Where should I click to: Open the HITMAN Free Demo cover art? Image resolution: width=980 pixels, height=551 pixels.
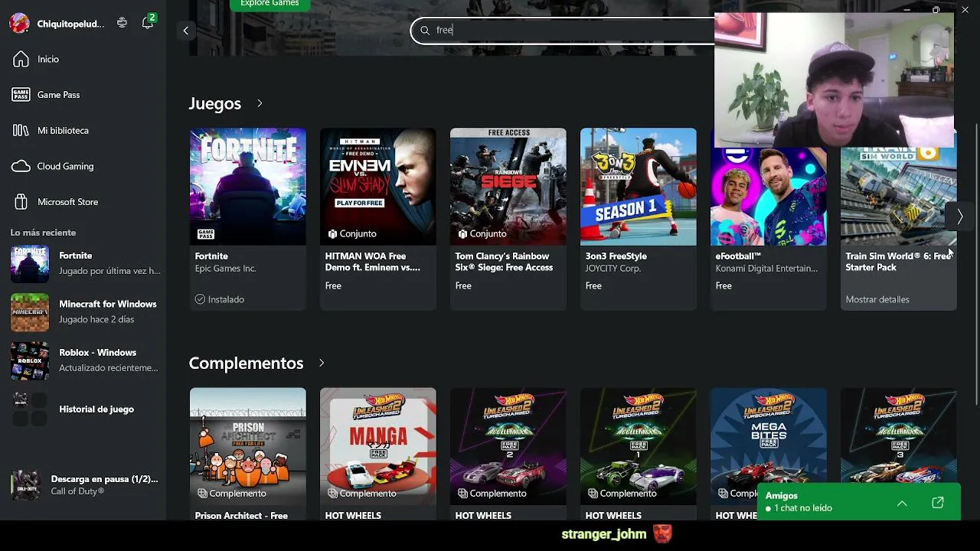378,187
